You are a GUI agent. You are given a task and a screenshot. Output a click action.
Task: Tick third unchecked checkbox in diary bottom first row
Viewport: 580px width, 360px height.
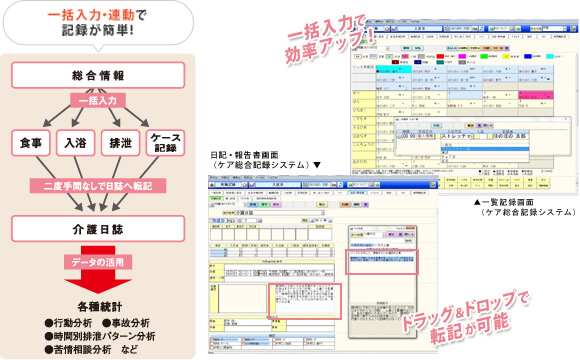click(274, 340)
